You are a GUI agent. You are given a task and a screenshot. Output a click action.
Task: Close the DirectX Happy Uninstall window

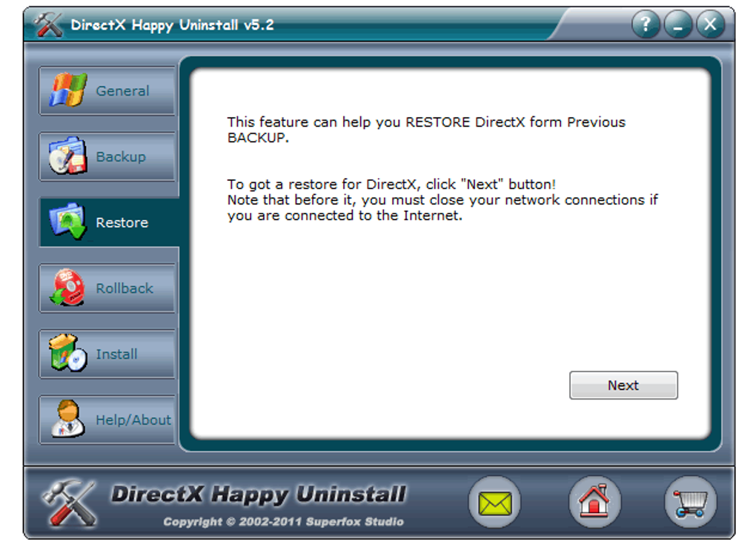710,24
